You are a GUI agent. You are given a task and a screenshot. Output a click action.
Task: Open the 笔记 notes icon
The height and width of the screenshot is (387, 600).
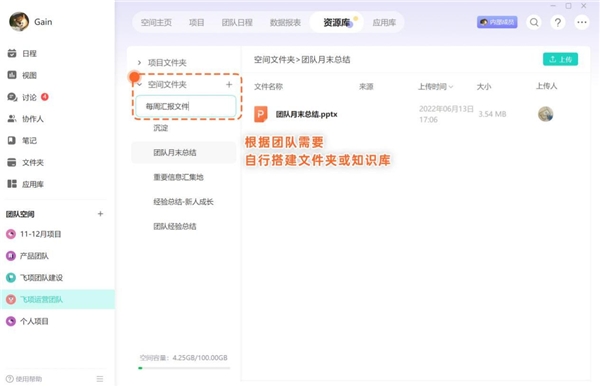point(12,140)
